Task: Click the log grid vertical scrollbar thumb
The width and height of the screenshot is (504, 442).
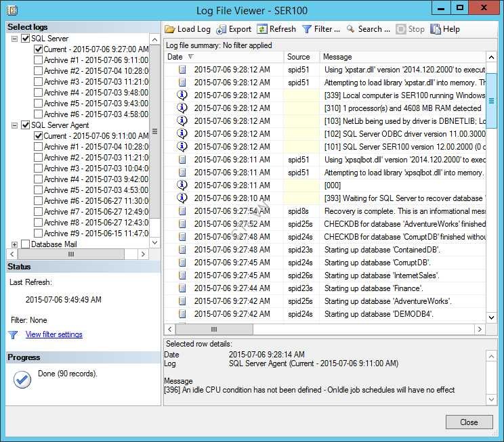Action: tap(491, 101)
